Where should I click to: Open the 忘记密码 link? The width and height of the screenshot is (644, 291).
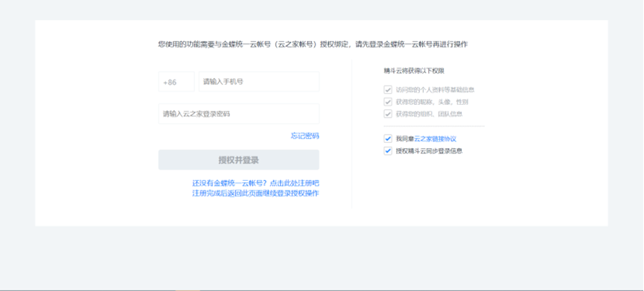[x=305, y=136]
